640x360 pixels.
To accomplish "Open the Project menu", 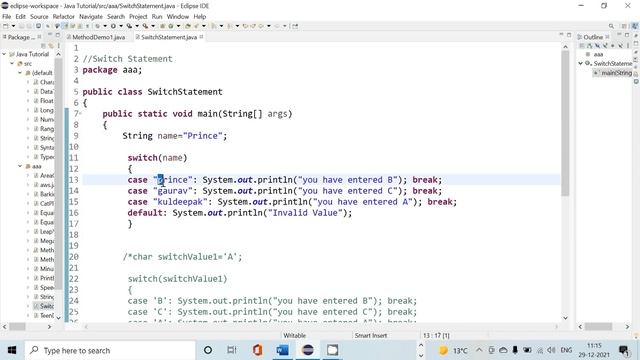I will pyautogui.click(x=138, y=17).
